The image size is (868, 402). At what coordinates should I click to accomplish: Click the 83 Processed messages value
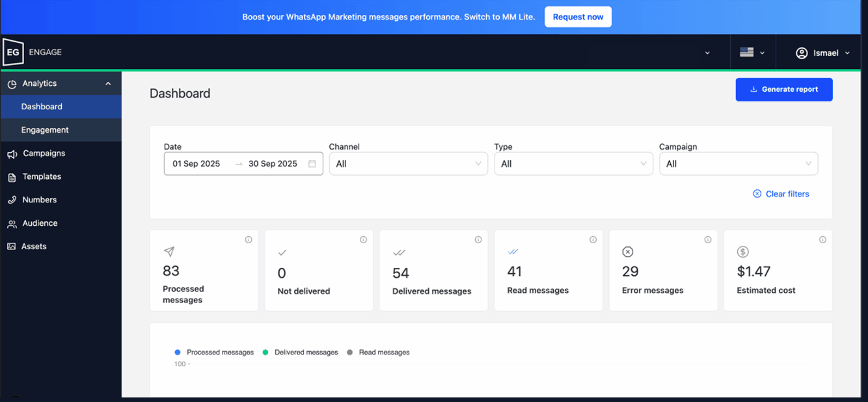(171, 271)
